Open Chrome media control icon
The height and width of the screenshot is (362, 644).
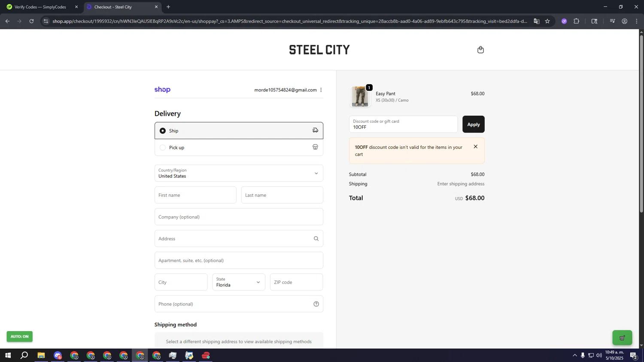coord(612,21)
